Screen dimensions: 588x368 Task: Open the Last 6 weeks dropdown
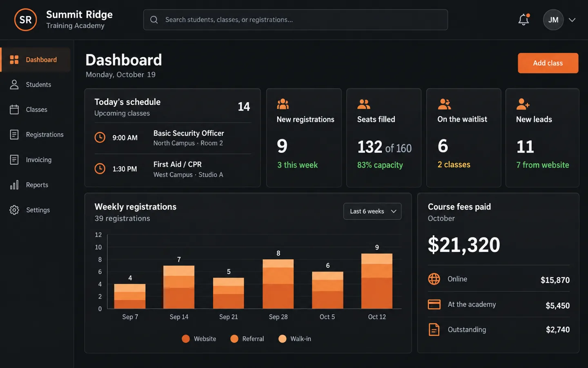(x=372, y=211)
